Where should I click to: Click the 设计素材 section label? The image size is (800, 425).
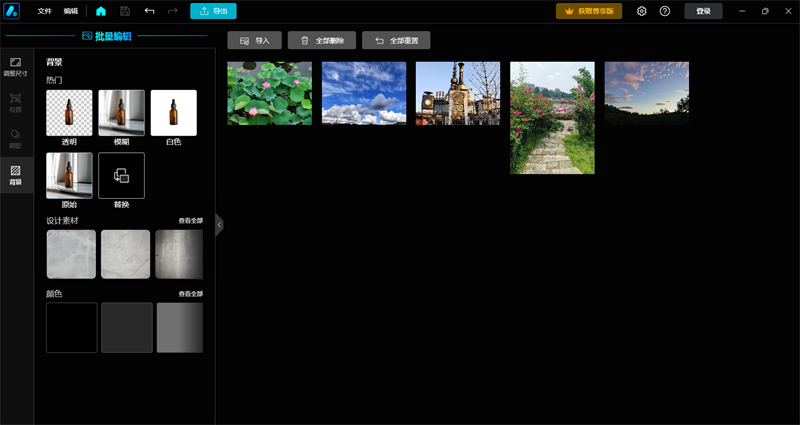click(62, 220)
